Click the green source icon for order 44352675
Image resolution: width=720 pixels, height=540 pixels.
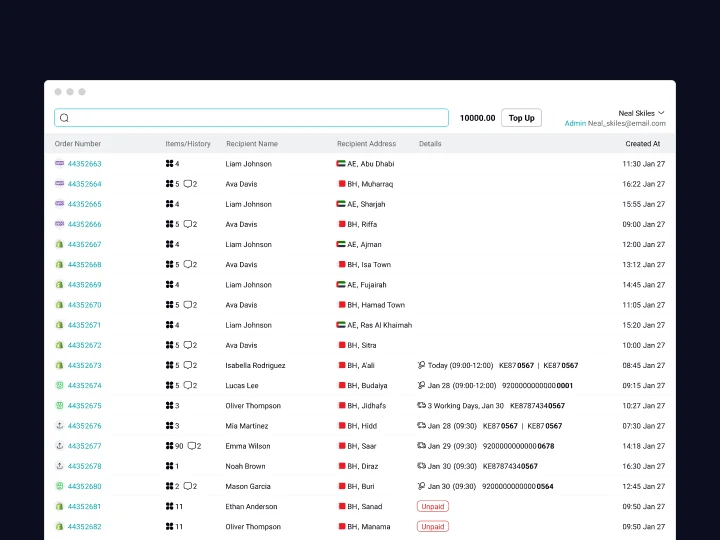tap(59, 405)
